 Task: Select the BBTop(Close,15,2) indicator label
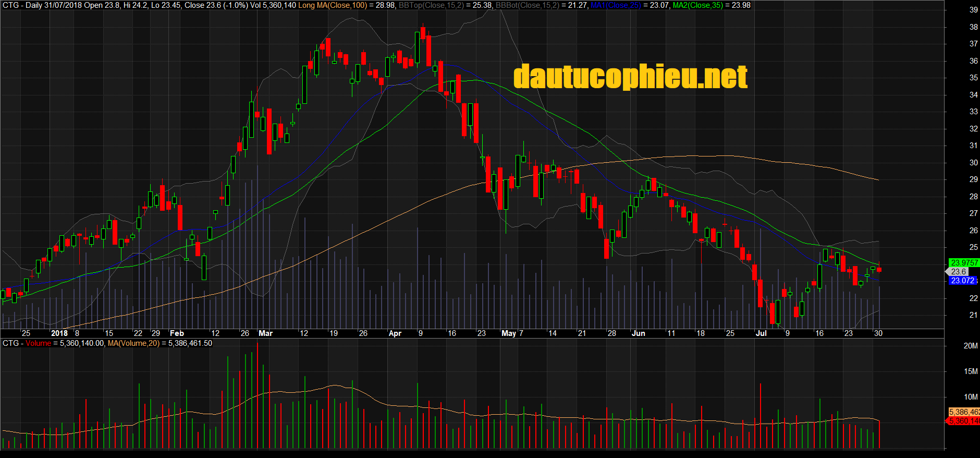[431, 5]
